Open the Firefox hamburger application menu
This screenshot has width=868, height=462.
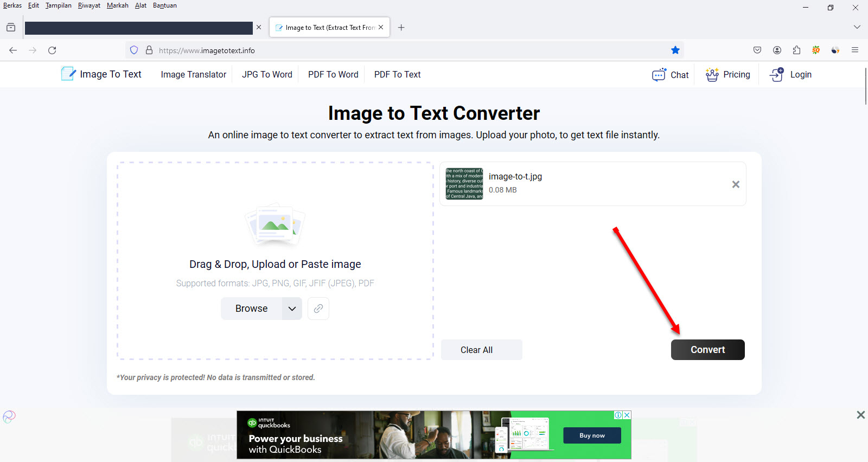click(855, 50)
